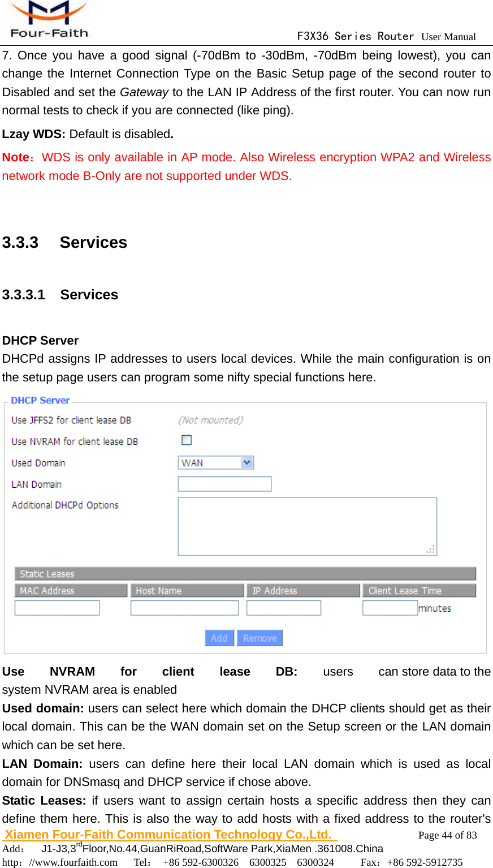Screen dimensions: 493x868
Task: Click the Client Lease Time column header
Action: tap(418, 590)
